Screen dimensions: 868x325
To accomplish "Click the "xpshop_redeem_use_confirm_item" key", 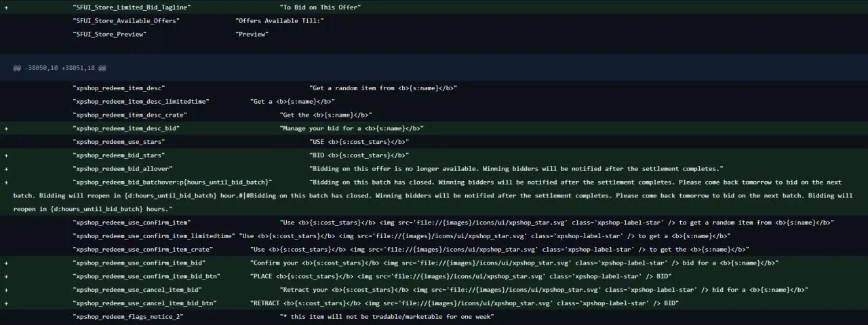I will point(132,223).
